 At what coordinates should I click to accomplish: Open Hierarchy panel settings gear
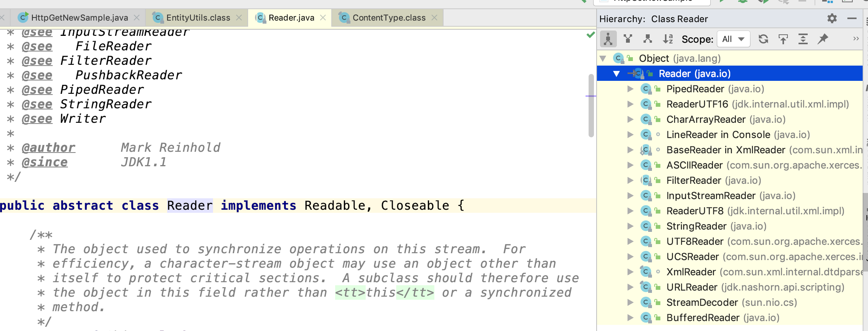pyautogui.click(x=832, y=18)
